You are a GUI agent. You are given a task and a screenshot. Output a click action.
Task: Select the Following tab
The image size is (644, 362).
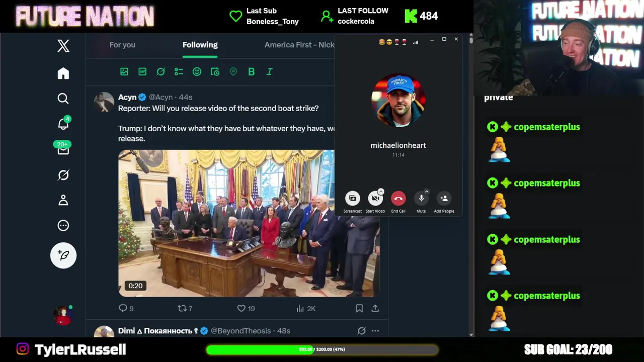[x=200, y=45]
